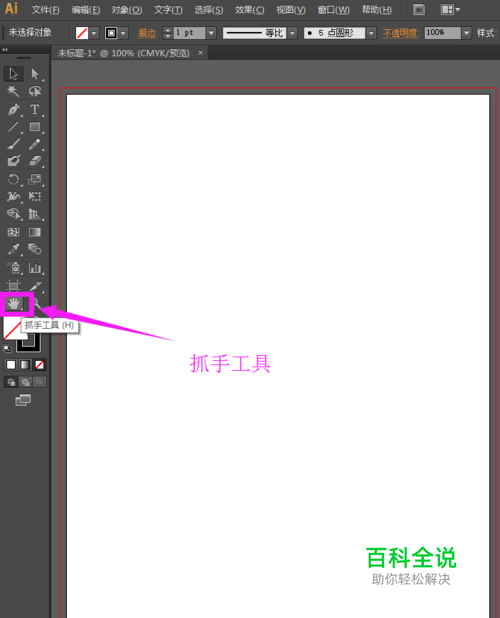
Task: Select the Gradient tool
Action: click(35, 232)
